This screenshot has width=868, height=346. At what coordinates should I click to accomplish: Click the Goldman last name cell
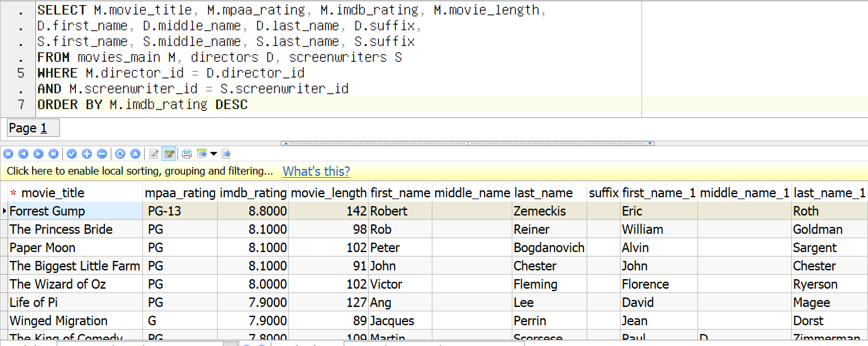coord(830,229)
